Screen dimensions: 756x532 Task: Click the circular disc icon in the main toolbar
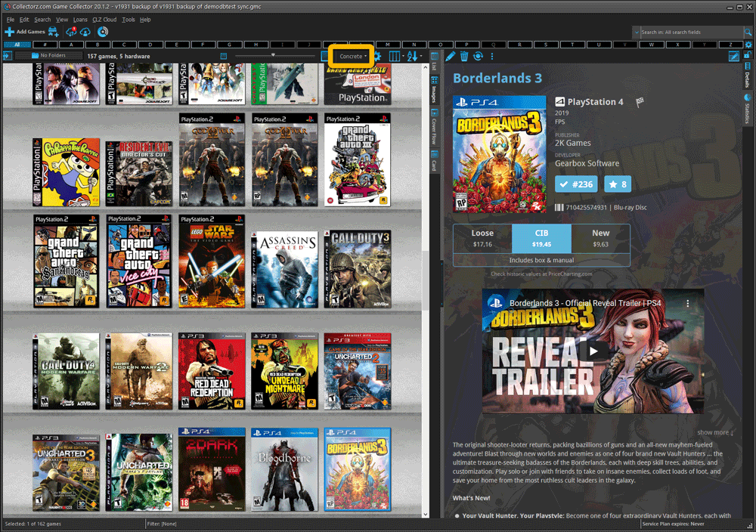point(102,32)
